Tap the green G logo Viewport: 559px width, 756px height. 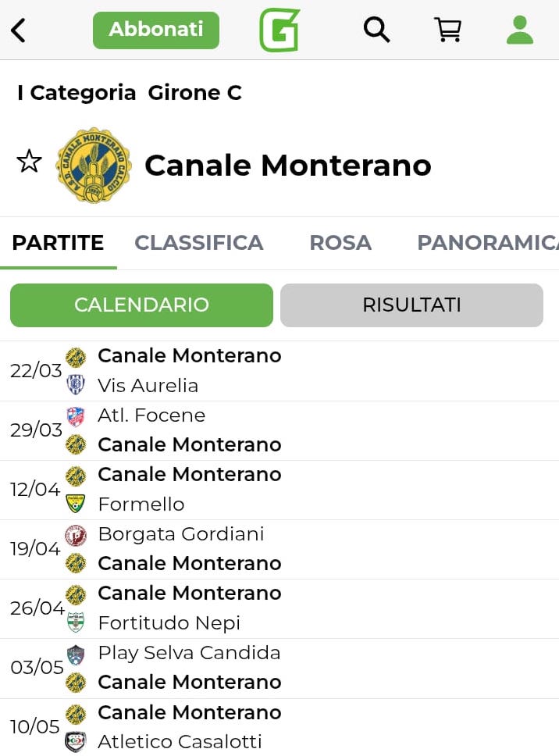tap(279, 30)
